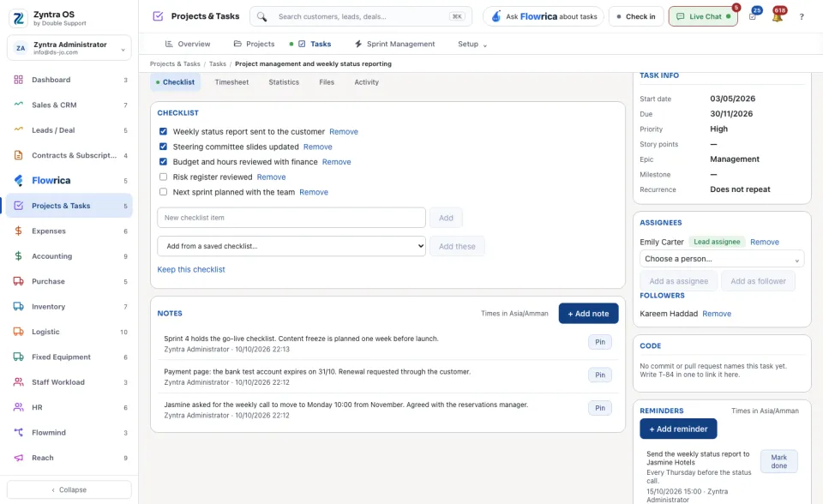Screen dimensions: 823x504
Task: Click the Add note button
Action: pos(588,314)
